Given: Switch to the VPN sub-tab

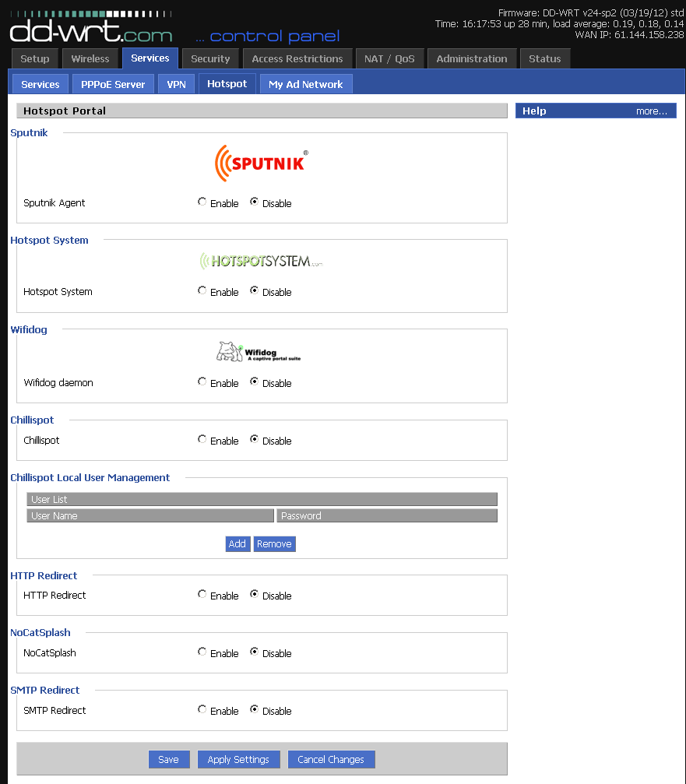Looking at the screenshot, I should (x=177, y=85).
